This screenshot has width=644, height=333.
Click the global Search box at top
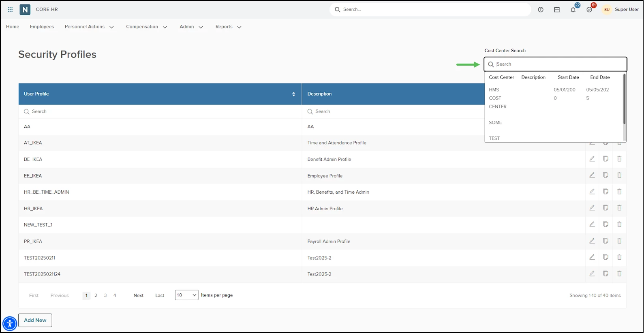coord(430,10)
